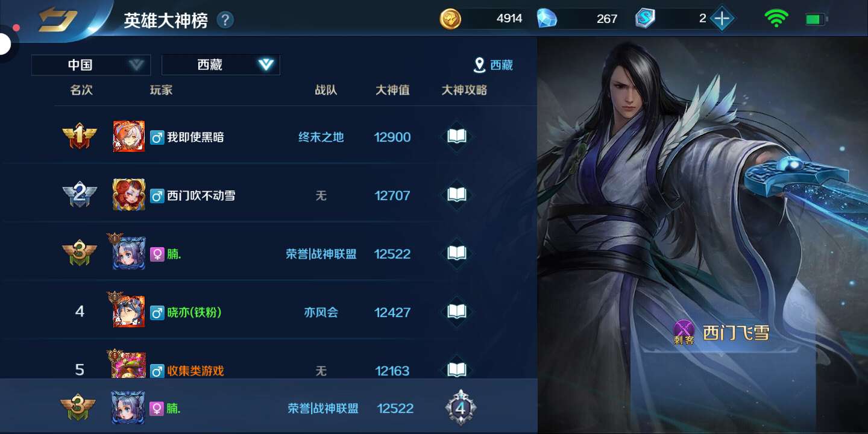
Task: Add vouchers with the plus icon
Action: 722,19
